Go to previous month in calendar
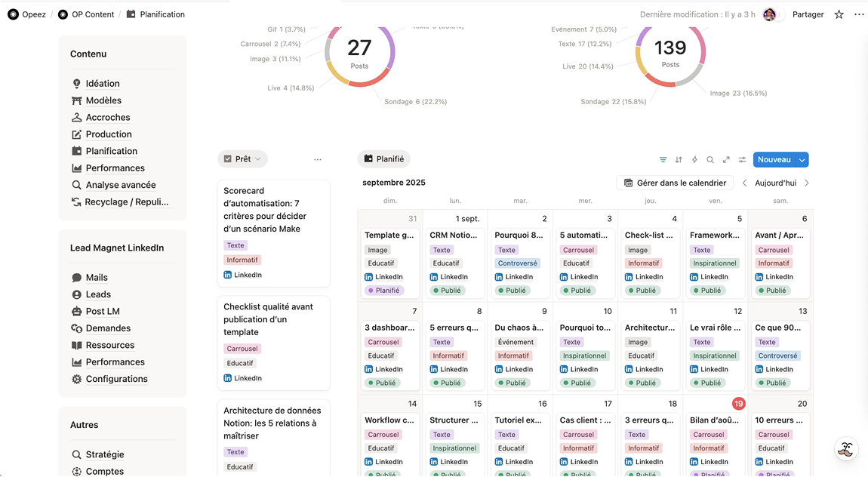 [744, 183]
